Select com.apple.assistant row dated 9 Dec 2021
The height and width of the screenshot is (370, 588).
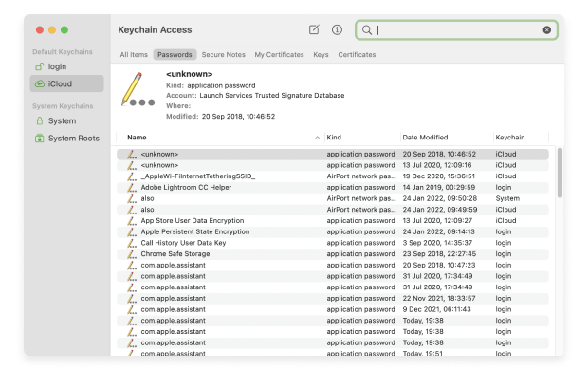333,309
